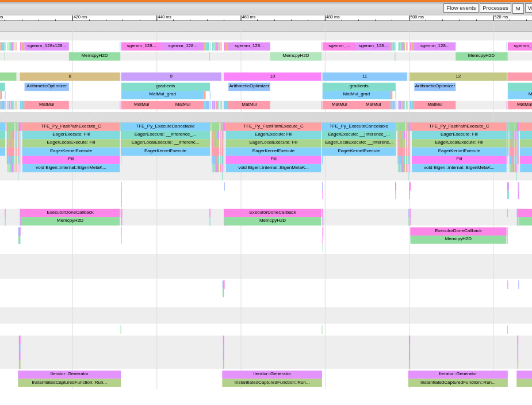Select TFE_Py_FastPathExecute_C slice below step 8
This screenshot has width=532, height=405.
pos(71,126)
